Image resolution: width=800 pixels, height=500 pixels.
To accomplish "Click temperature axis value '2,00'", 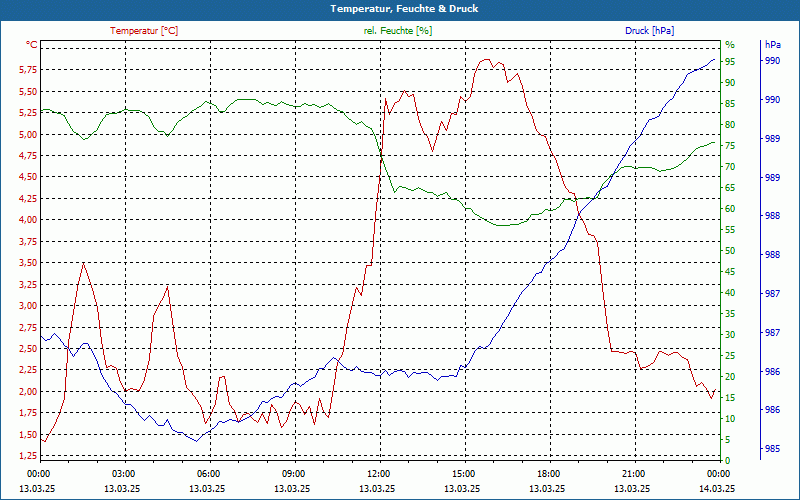I will click(x=28, y=392).
